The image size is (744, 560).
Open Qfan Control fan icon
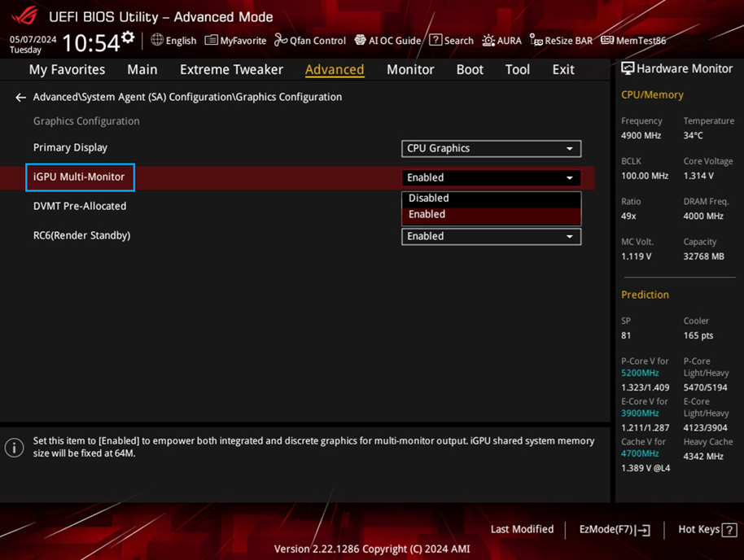280,40
